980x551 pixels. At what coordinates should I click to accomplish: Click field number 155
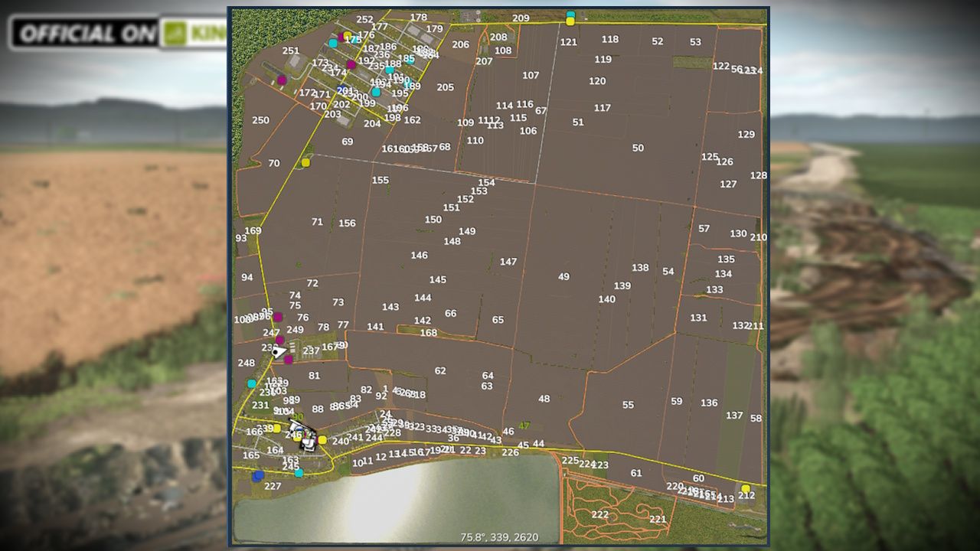pos(381,181)
